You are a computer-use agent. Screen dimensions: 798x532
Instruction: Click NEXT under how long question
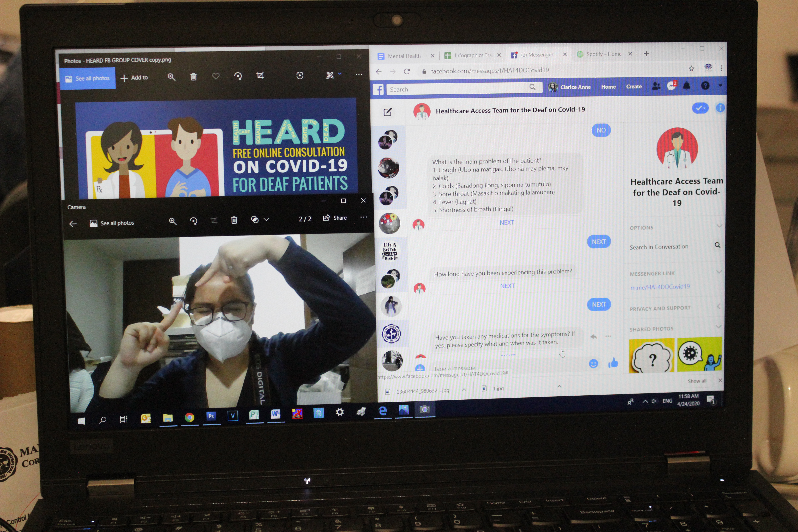(x=507, y=286)
